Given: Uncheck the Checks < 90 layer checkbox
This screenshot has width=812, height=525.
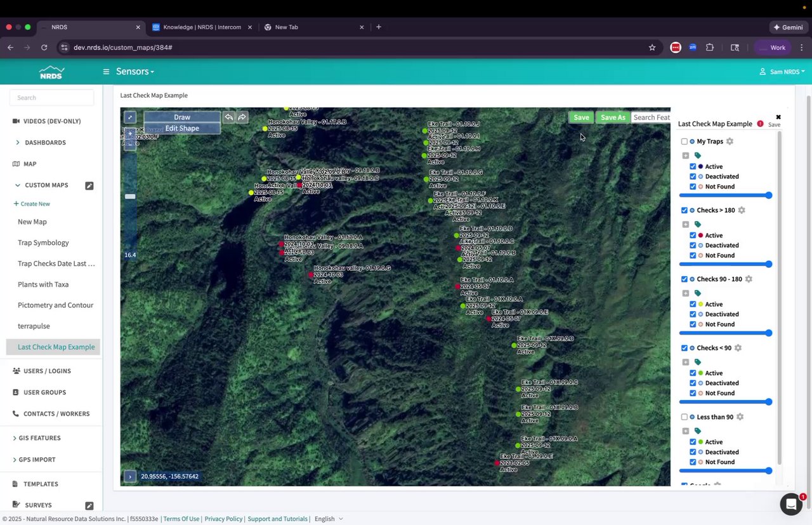Looking at the screenshot, I should (684, 348).
